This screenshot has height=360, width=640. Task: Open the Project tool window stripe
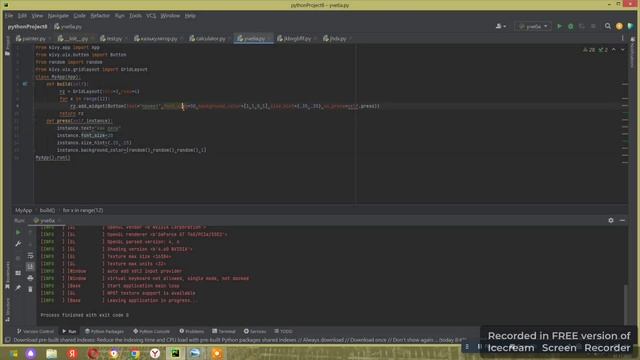[x=7, y=46]
